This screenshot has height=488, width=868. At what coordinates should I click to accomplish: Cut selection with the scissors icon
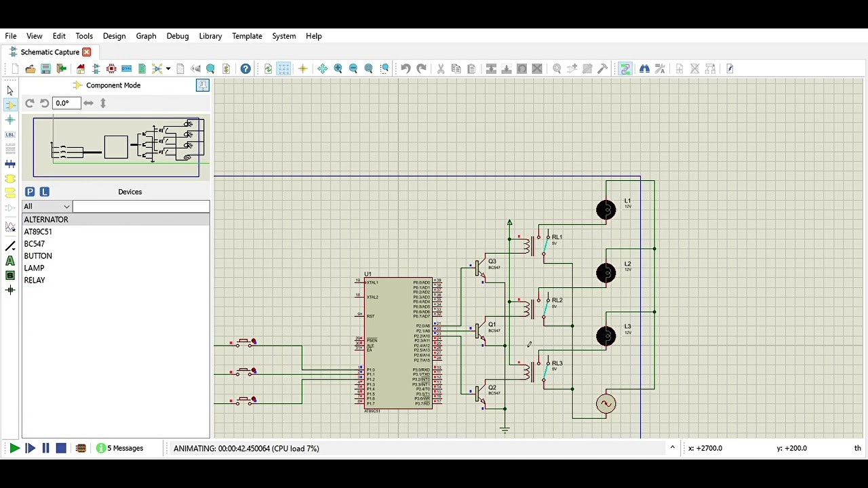point(440,68)
